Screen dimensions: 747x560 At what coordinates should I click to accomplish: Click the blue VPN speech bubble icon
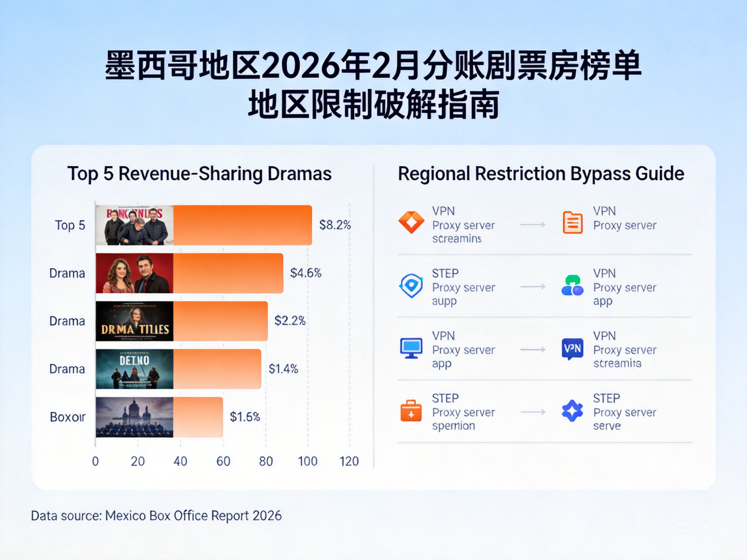click(572, 348)
